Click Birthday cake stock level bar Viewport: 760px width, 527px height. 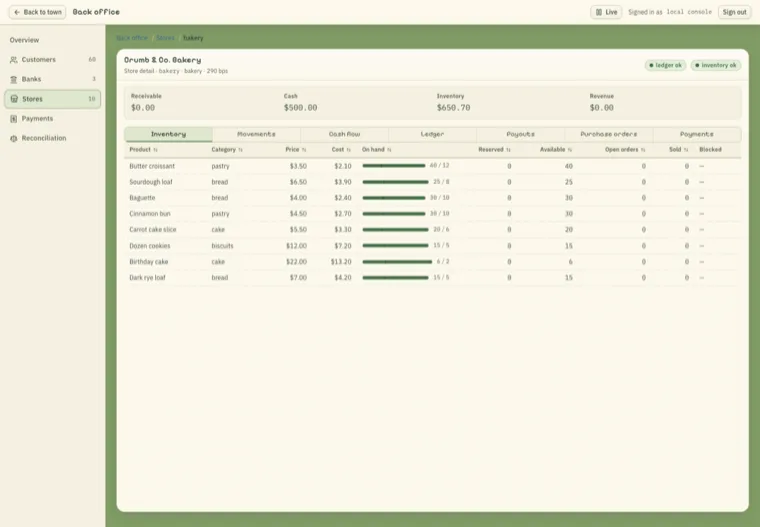point(397,262)
